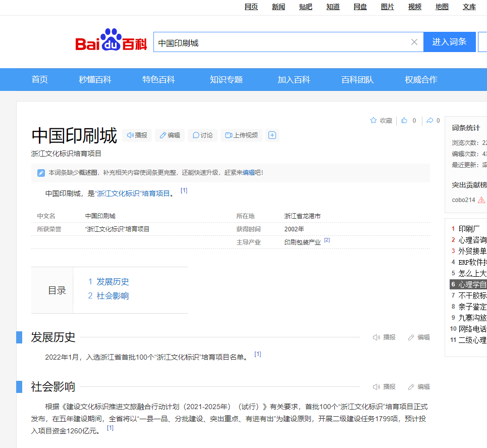The height and width of the screenshot is (448, 487).
Task: Open the 权威合作 navigation item
Action: tap(421, 80)
